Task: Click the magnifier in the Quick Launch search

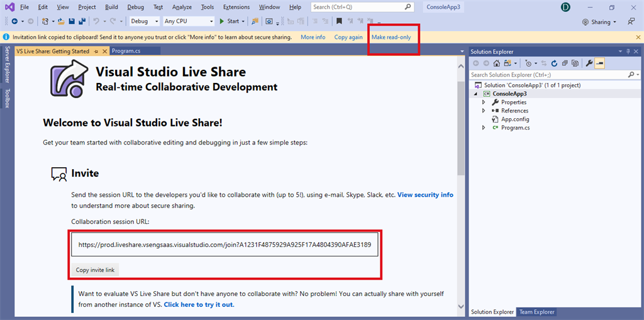Action: point(408,7)
